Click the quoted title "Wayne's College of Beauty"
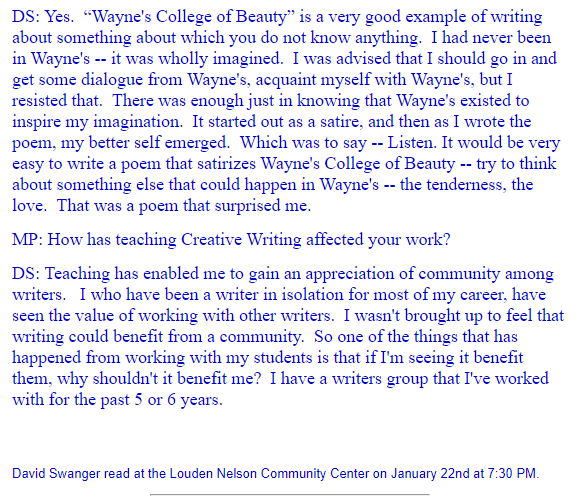The image size is (580, 502). pos(189,17)
